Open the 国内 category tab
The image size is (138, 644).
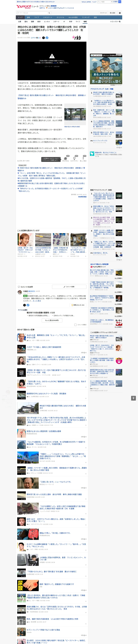26,21
